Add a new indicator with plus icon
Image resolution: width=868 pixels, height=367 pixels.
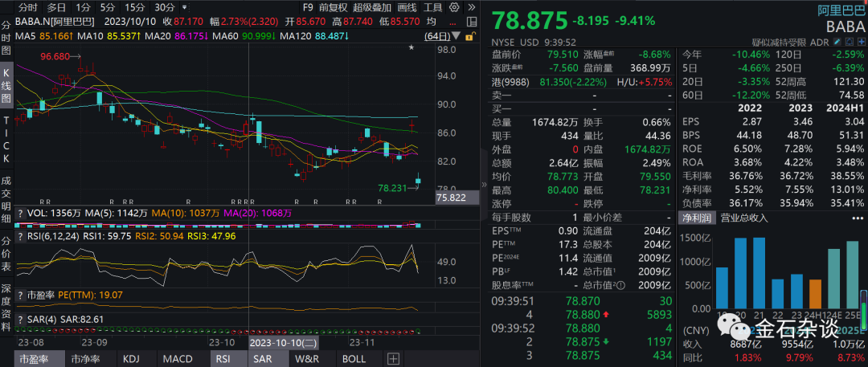393,359
